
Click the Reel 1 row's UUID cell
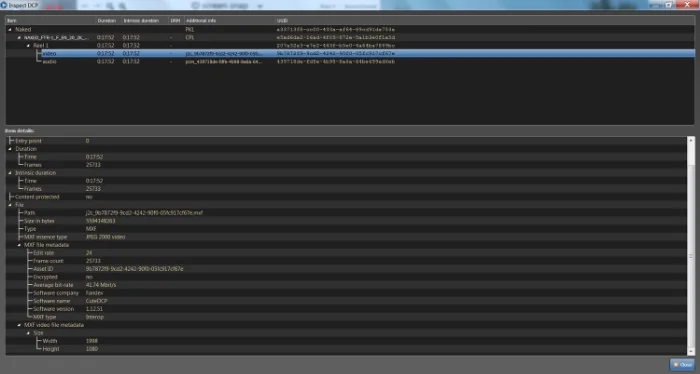click(336, 46)
